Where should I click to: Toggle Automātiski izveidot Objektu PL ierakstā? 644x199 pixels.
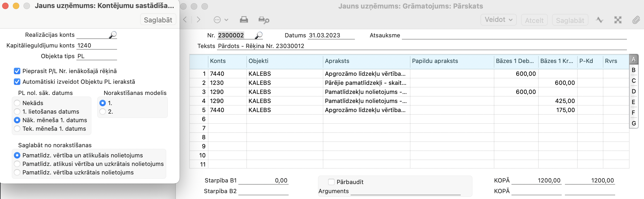pos(17,82)
